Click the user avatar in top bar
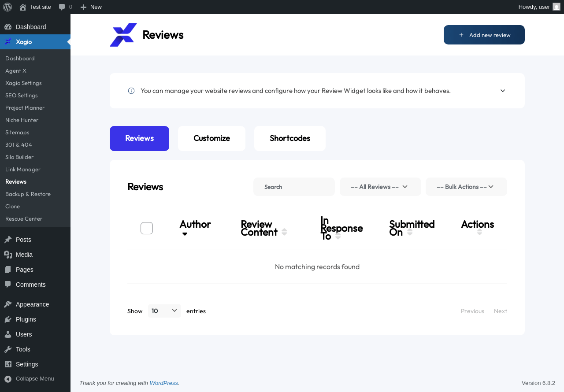The image size is (564, 392). 557,7
